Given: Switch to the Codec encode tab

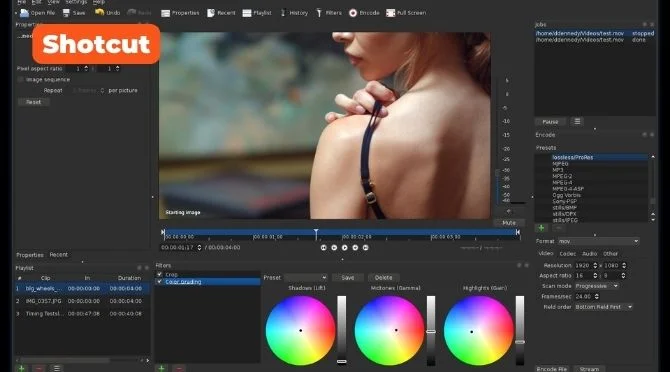Looking at the screenshot, I should [567, 254].
